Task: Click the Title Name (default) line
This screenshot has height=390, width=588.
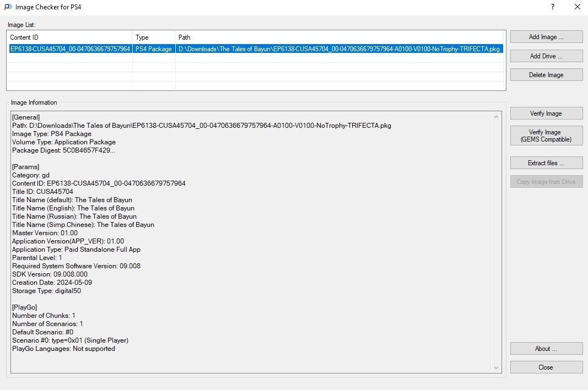Action: [x=72, y=199]
